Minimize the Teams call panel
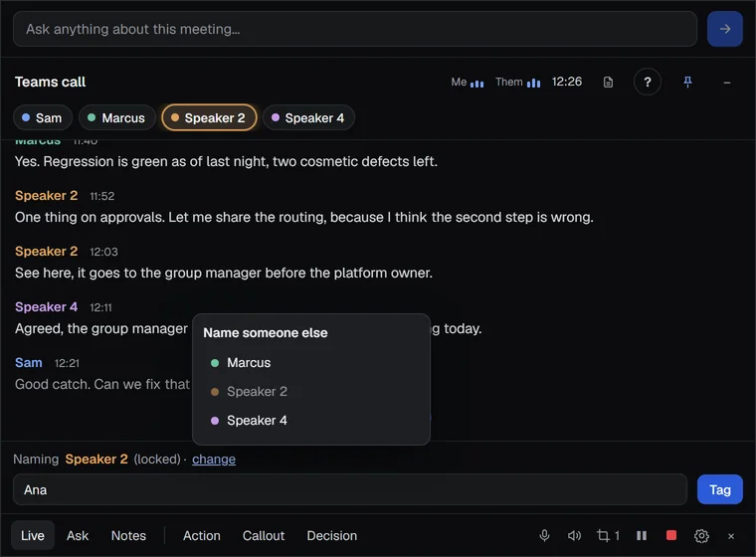Viewport: 756px width, 557px height. (726, 83)
